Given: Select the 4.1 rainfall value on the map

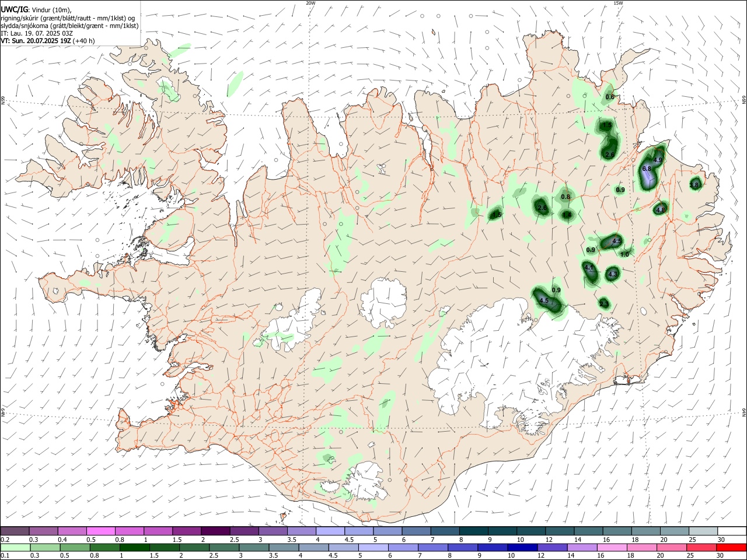Looking at the screenshot, I should click(589, 267).
